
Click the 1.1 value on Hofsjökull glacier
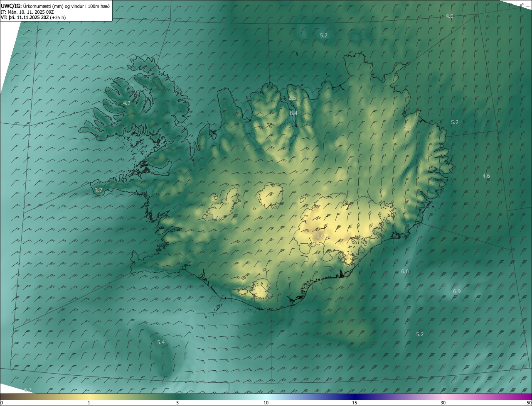(x=264, y=202)
